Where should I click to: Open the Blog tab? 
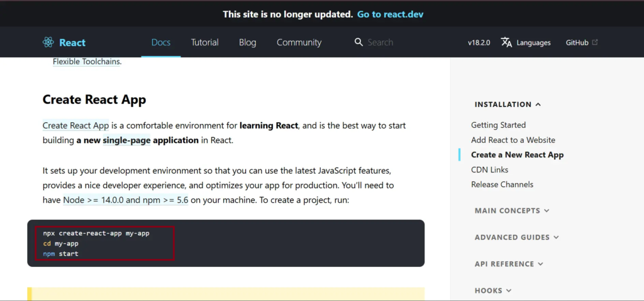pyautogui.click(x=248, y=42)
